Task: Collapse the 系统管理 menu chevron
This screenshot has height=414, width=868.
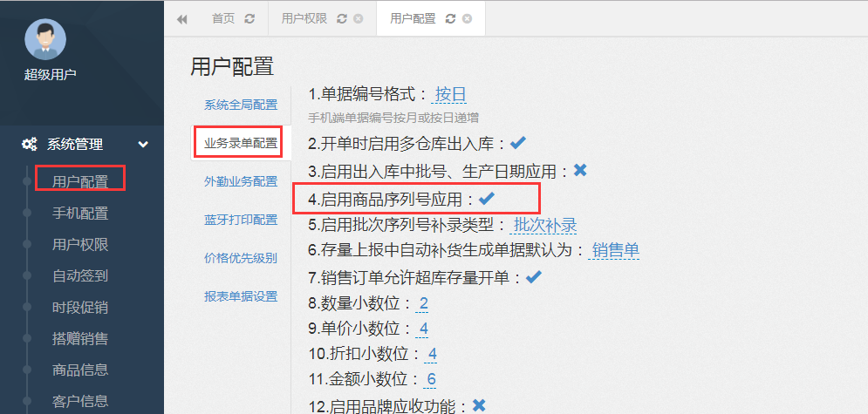Action: [x=143, y=145]
